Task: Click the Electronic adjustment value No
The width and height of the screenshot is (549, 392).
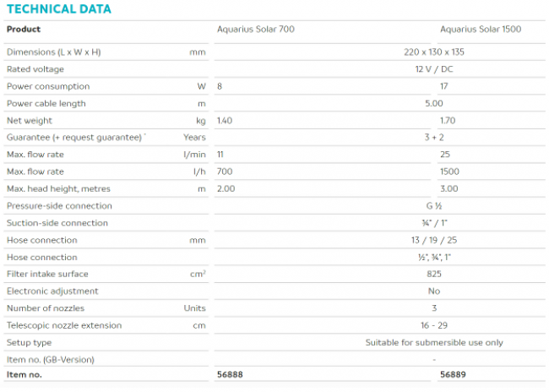Action: coord(434,291)
